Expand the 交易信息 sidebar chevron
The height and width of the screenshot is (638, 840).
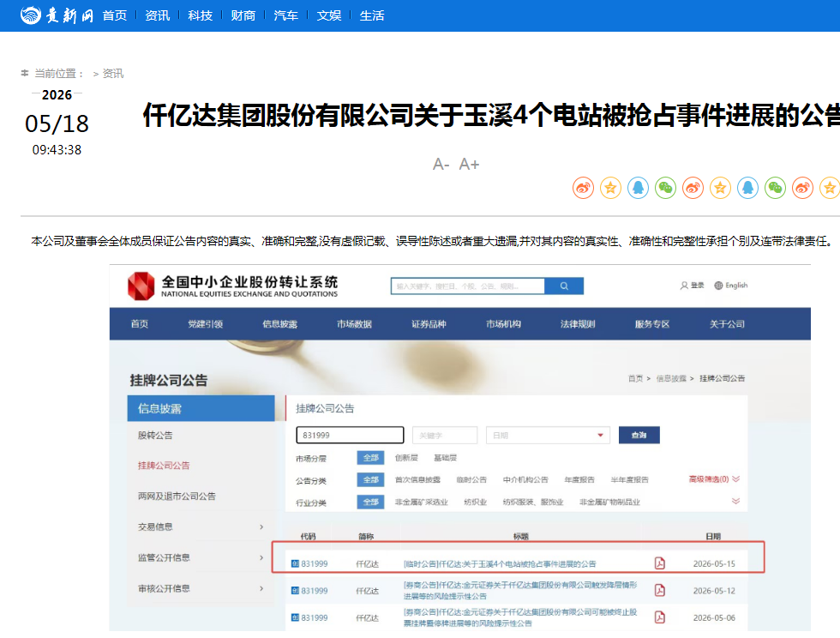261,527
